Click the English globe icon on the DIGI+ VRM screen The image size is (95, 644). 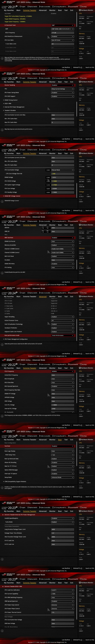pyautogui.click(x=20, y=579)
